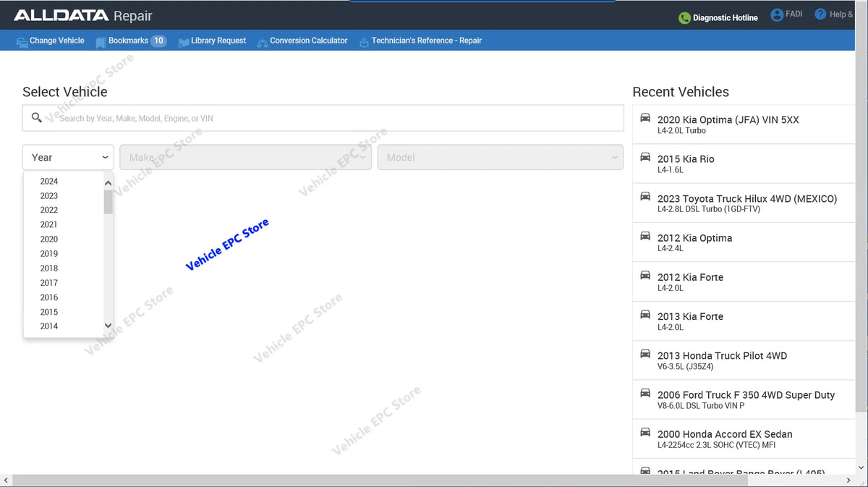Click the Technician's Reference icon

click(364, 42)
